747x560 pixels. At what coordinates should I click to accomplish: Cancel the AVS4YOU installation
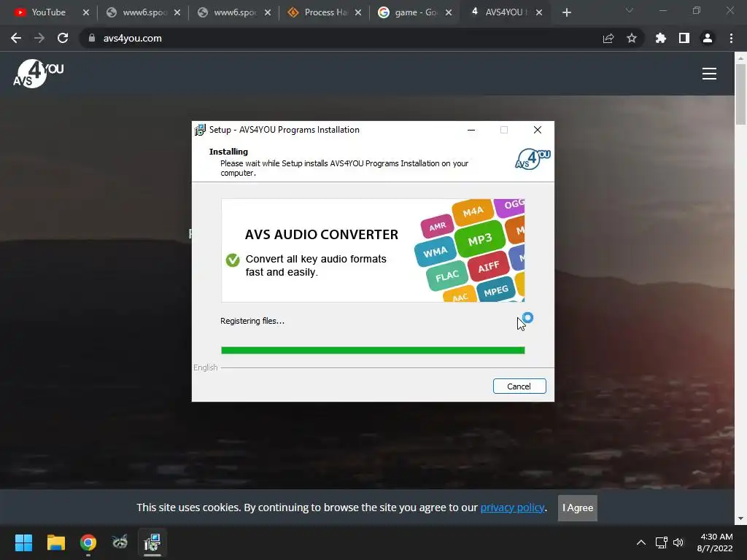click(519, 386)
